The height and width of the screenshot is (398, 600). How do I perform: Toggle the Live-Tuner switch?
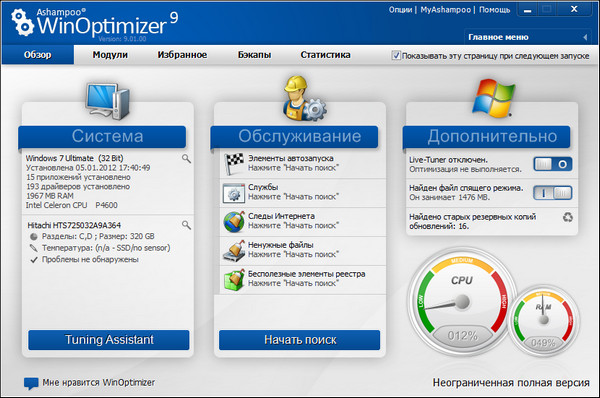point(553,164)
